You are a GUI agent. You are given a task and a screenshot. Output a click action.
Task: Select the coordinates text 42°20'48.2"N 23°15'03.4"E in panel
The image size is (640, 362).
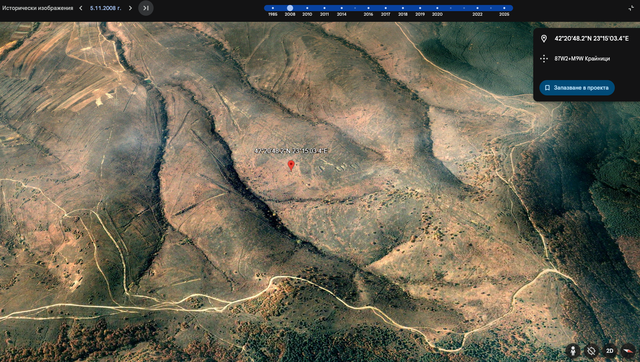(591, 38)
